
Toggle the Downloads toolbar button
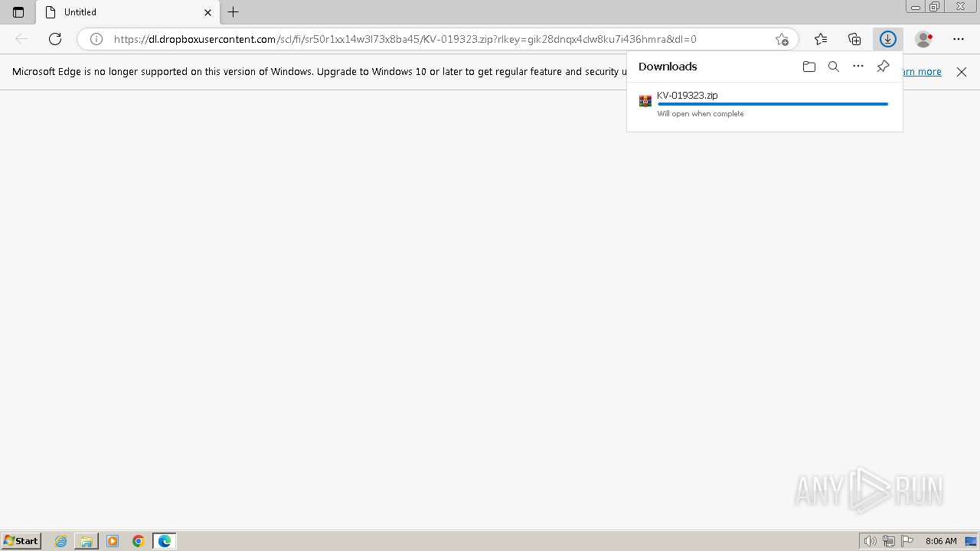click(x=888, y=39)
